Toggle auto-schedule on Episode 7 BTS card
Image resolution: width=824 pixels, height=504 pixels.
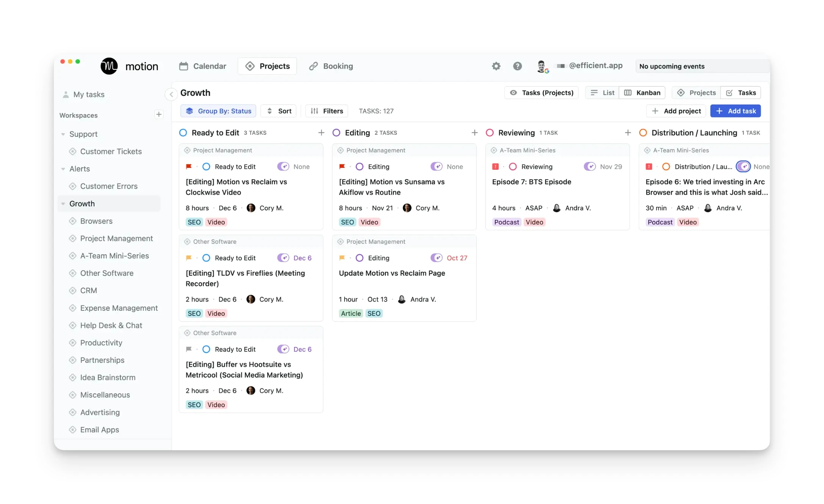pyautogui.click(x=590, y=167)
